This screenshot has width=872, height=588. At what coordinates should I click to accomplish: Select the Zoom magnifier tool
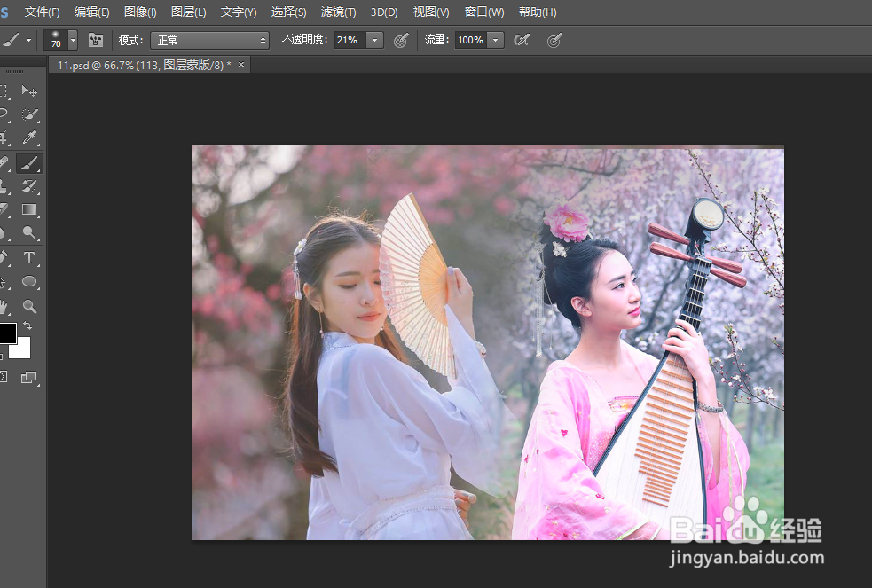click(29, 306)
